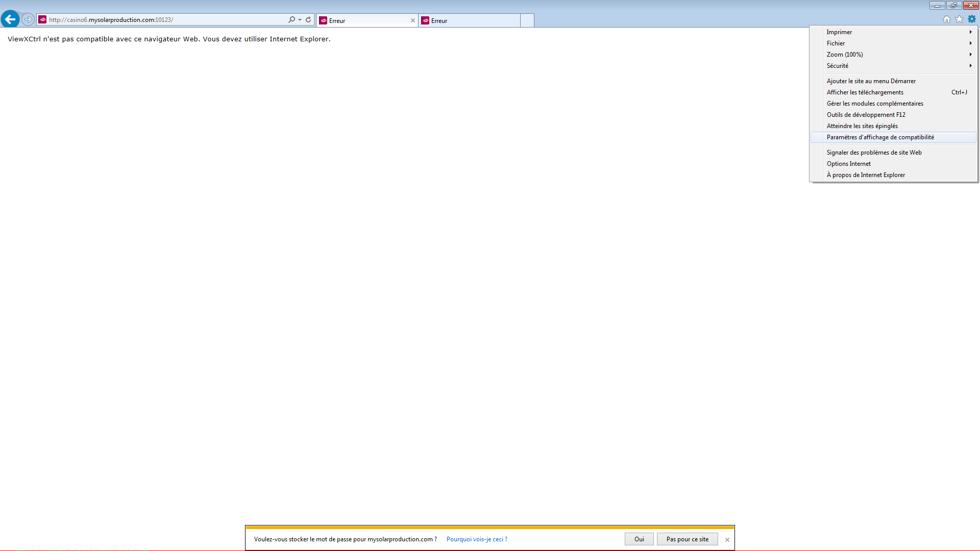Open Options Internet menu entry
The height and width of the screenshot is (551, 980).
(x=848, y=163)
